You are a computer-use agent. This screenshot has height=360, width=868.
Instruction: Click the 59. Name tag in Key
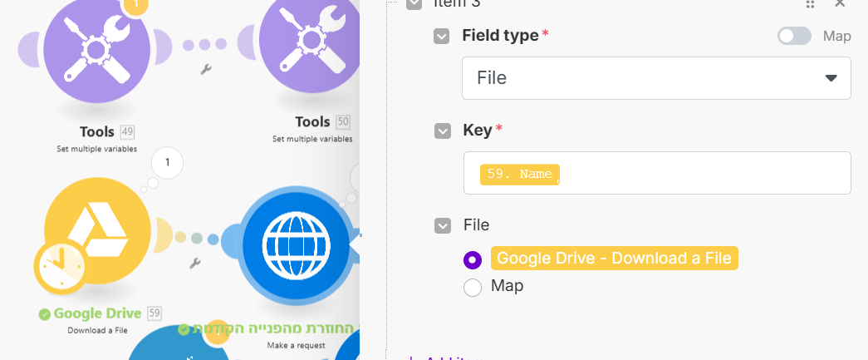click(519, 174)
